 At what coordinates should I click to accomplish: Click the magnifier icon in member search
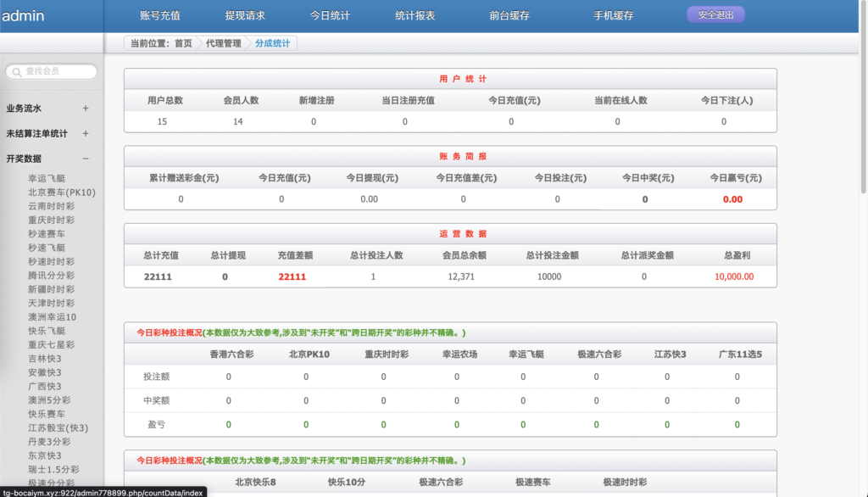[x=17, y=72]
